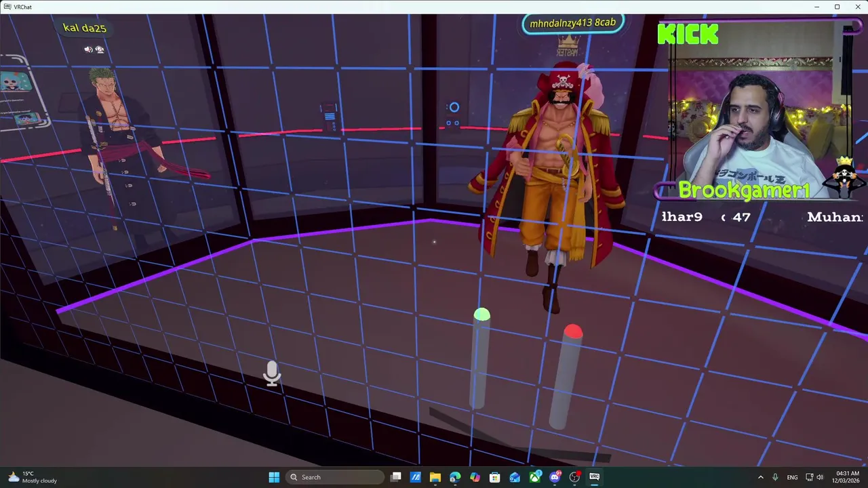Open the blue slashed-logo app in taskbar
This screenshot has width=868, height=488.
point(416,477)
